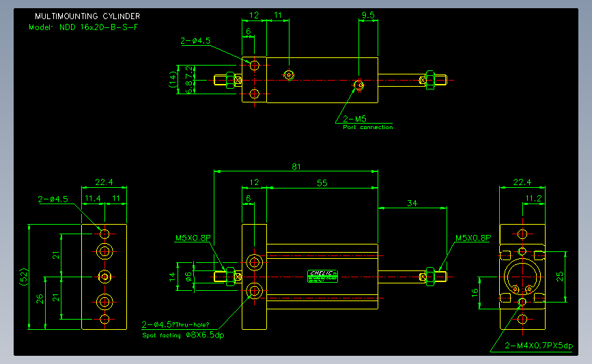
Task: Click the (14) dimension in top view
Action: point(173,80)
